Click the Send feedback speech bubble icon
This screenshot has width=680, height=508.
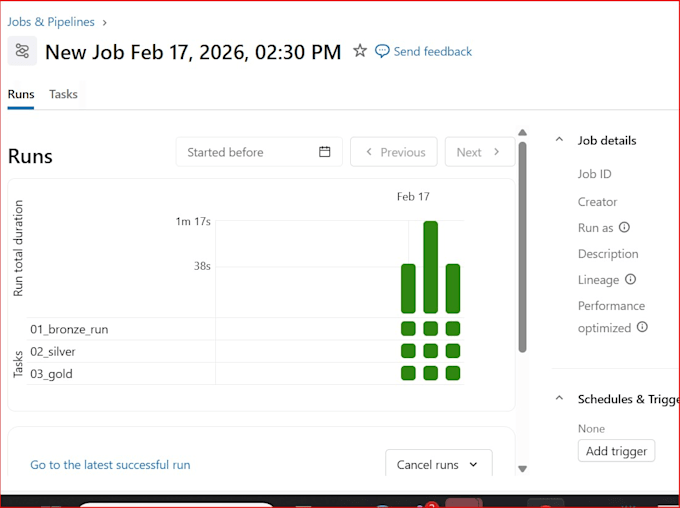coord(382,51)
